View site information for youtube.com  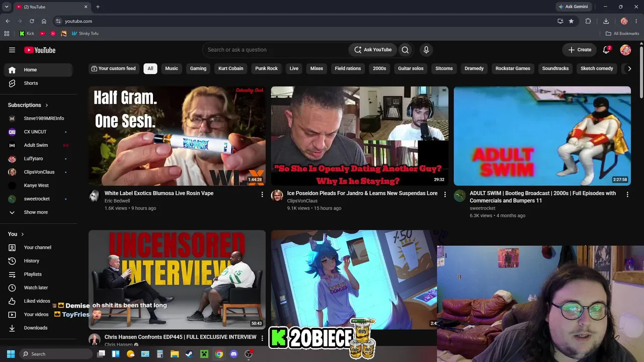point(58,21)
